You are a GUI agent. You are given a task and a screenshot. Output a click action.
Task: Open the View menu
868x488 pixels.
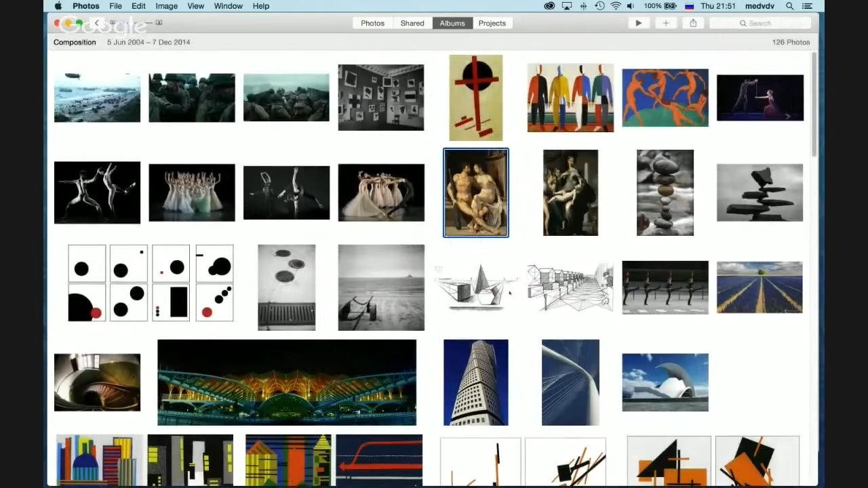pos(195,6)
